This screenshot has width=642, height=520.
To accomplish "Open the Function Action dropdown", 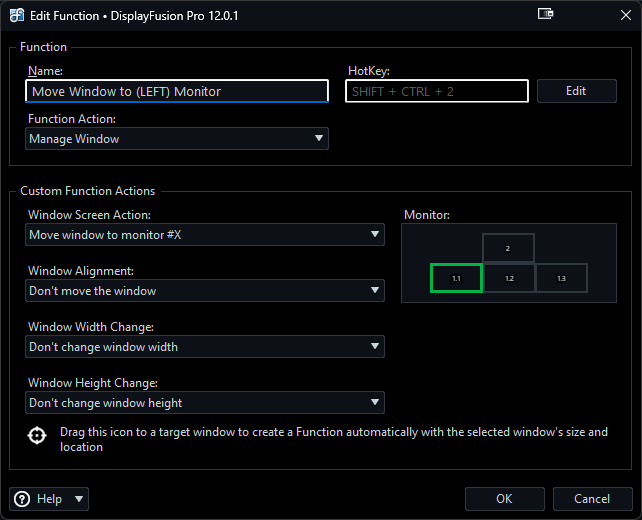I will click(x=177, y=139).
